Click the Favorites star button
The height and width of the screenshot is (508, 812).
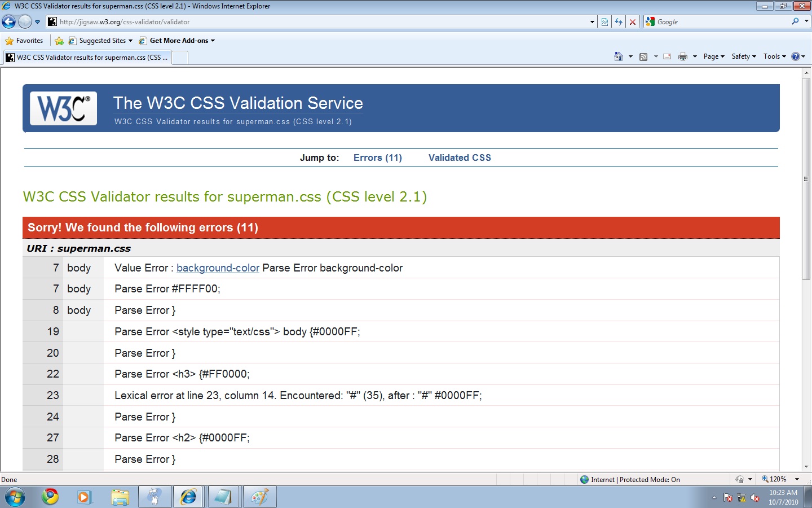24,41
